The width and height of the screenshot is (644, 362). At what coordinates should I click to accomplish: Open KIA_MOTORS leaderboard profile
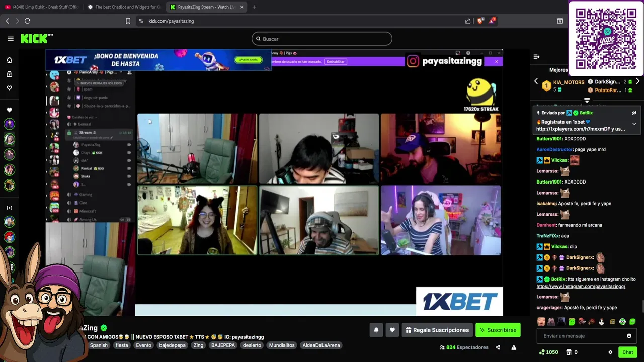pos(569,82)
